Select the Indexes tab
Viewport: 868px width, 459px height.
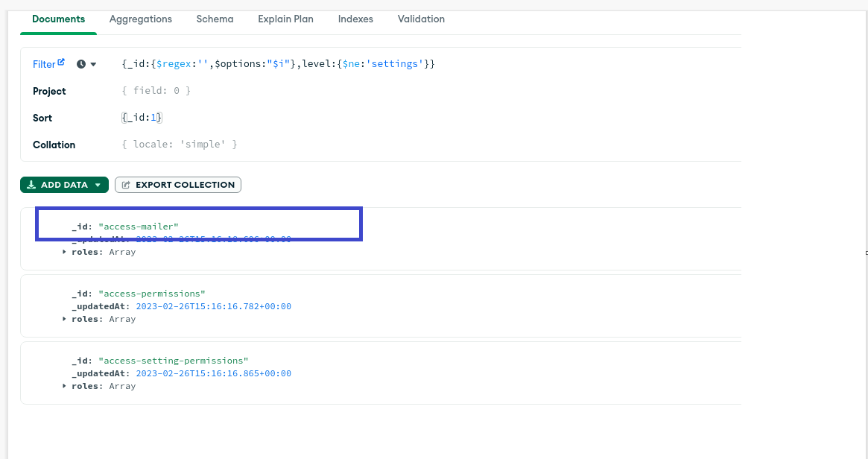click(355, 19)
